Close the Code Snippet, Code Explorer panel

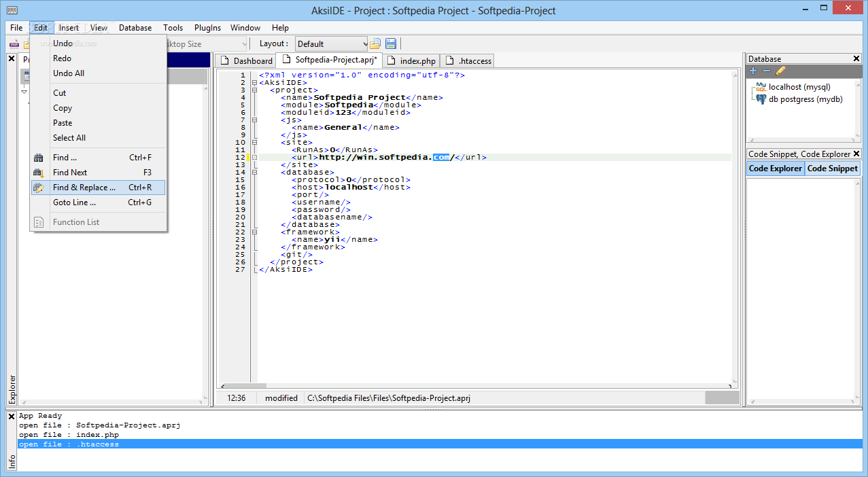[856, 154]
